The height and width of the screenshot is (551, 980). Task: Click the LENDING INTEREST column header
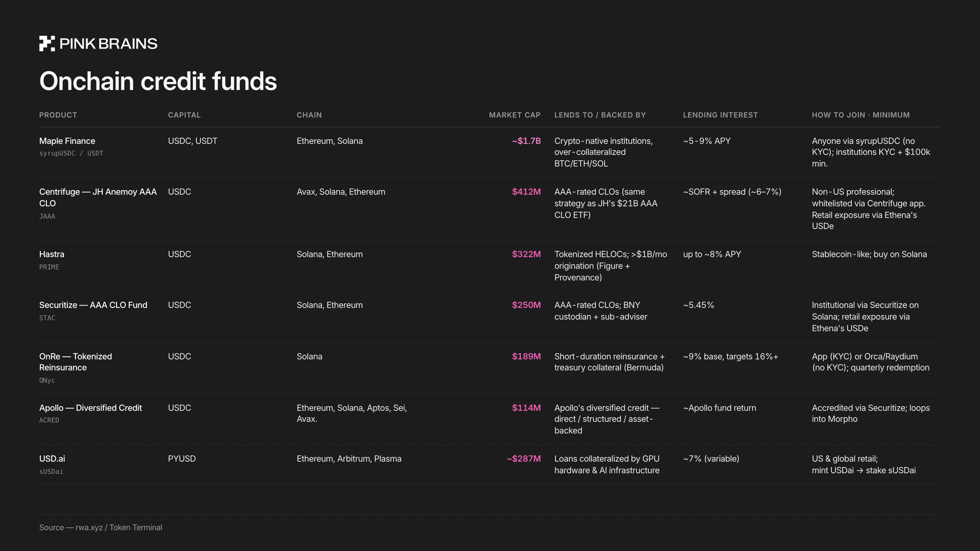pyautogui.click(x=720, y=115)
